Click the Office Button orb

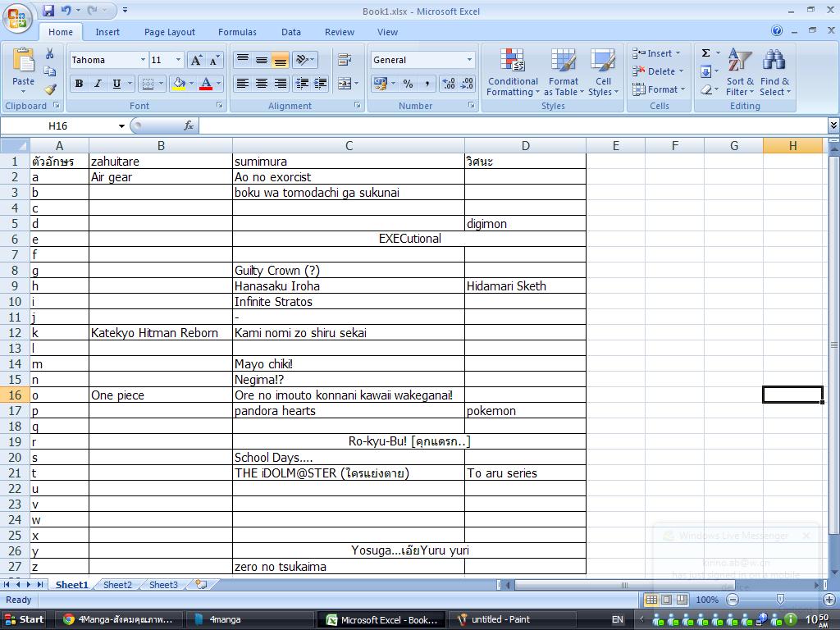[x=17, y=19]
